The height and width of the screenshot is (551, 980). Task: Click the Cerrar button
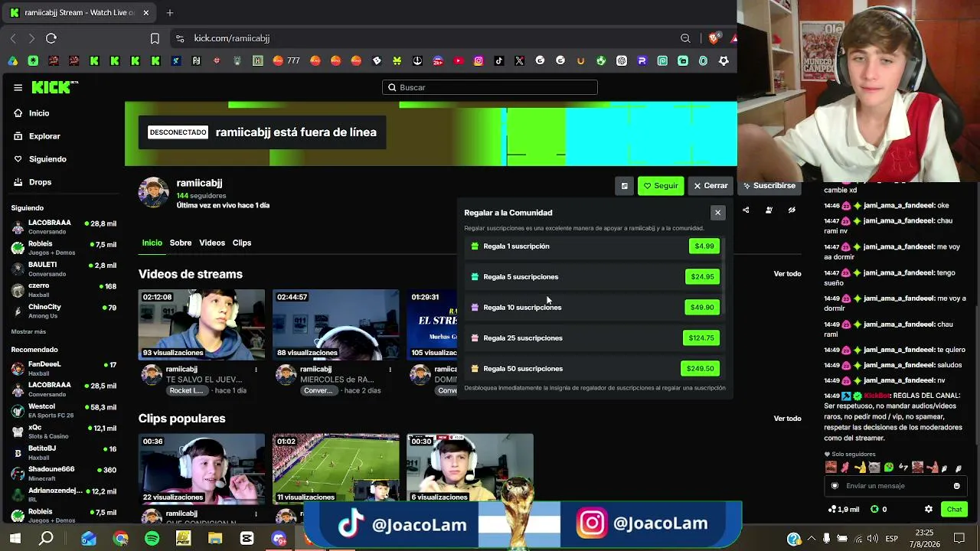click(710, 186)
